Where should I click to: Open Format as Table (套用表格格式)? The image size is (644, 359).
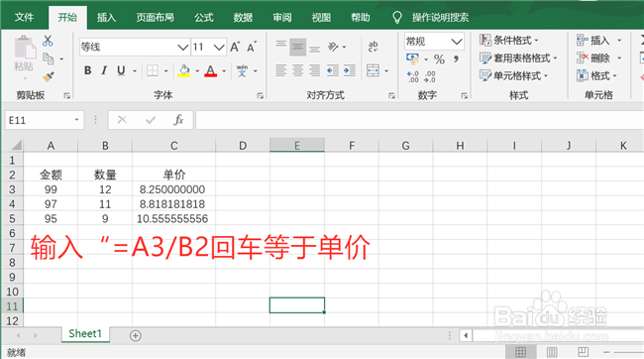[518, 58]
